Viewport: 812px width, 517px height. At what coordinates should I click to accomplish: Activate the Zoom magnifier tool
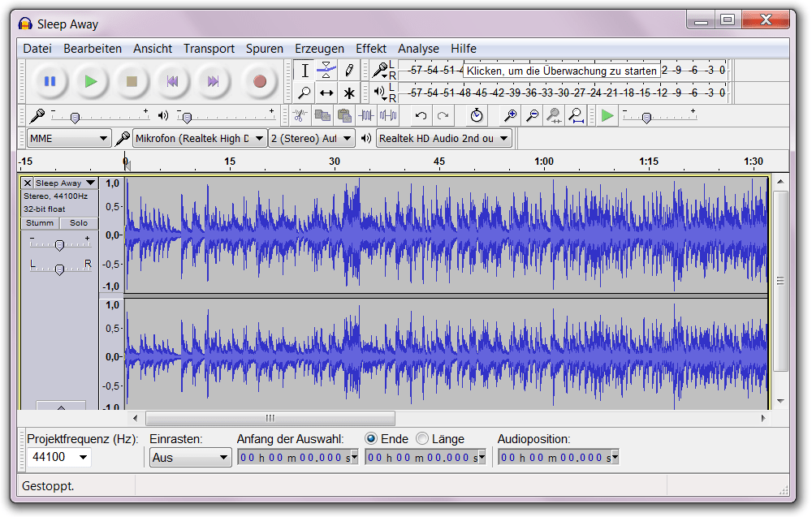point(305,93)
